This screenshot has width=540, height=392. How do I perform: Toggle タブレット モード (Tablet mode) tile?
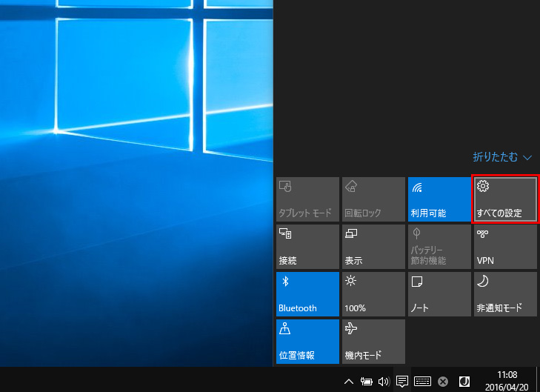307,199
